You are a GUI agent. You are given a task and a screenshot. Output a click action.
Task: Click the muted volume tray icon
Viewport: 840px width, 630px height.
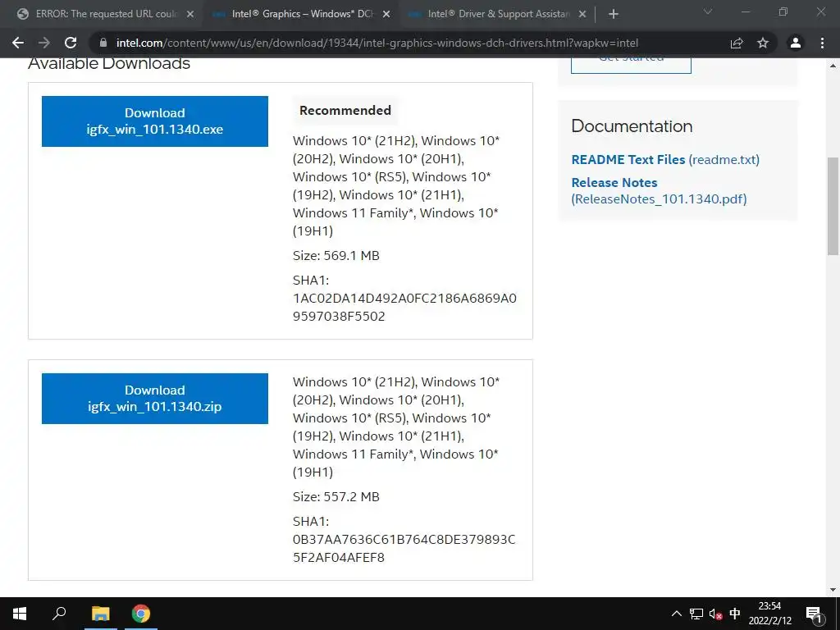pyautogui.click(x=715, y=614)
